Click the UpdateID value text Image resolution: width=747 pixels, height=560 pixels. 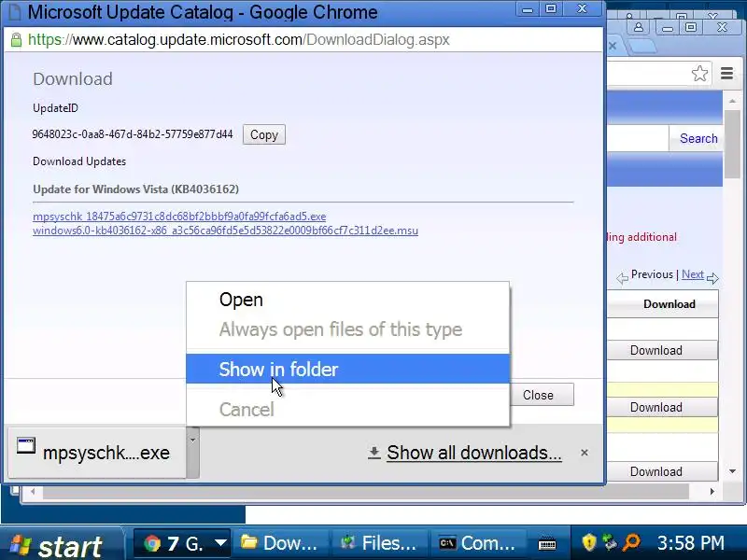pyautogui.click(x=133, y=134)
